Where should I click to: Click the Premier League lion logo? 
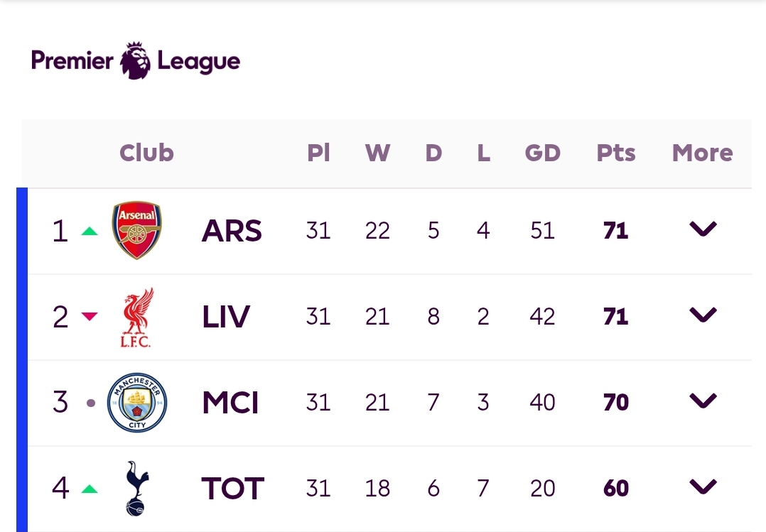pyautogui.click(x=136, y=60)
